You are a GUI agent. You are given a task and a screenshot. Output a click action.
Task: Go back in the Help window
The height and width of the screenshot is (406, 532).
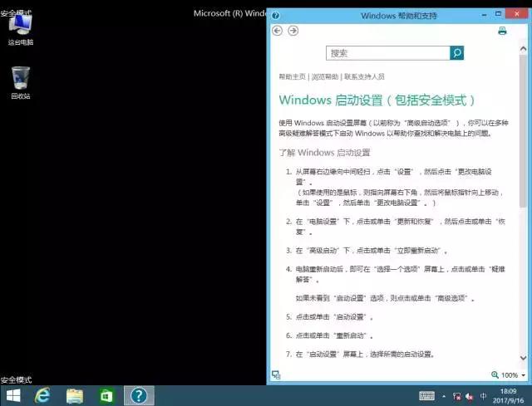(277, 31)
